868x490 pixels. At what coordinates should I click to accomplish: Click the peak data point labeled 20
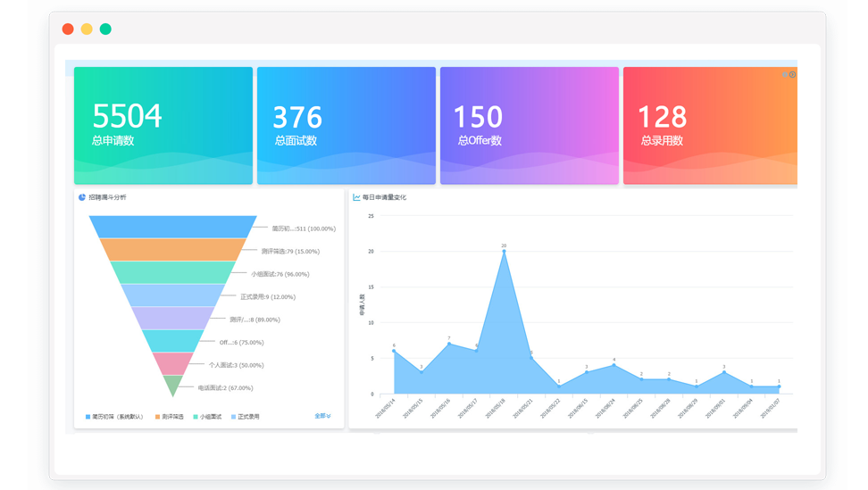point(504,252)
